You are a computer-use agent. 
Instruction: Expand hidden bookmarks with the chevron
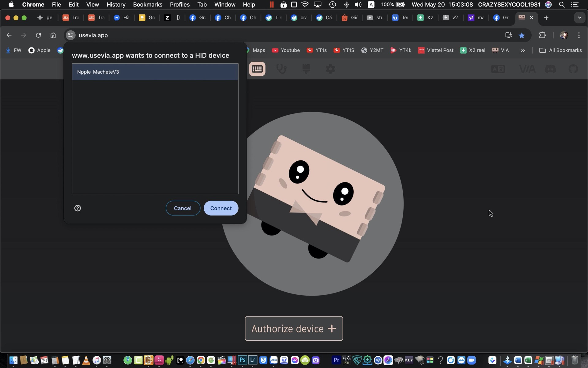(x=523, y=50)
